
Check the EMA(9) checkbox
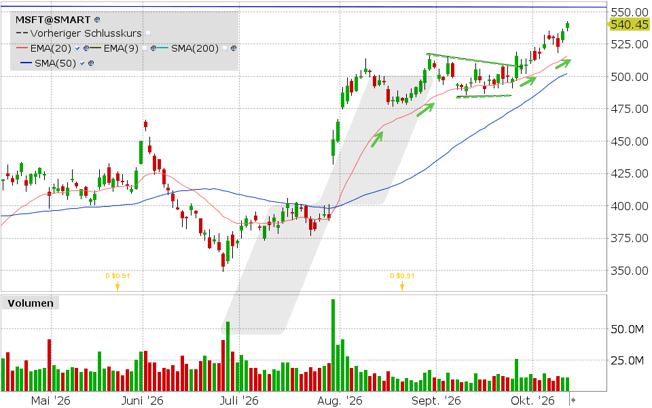coord(145,49)
